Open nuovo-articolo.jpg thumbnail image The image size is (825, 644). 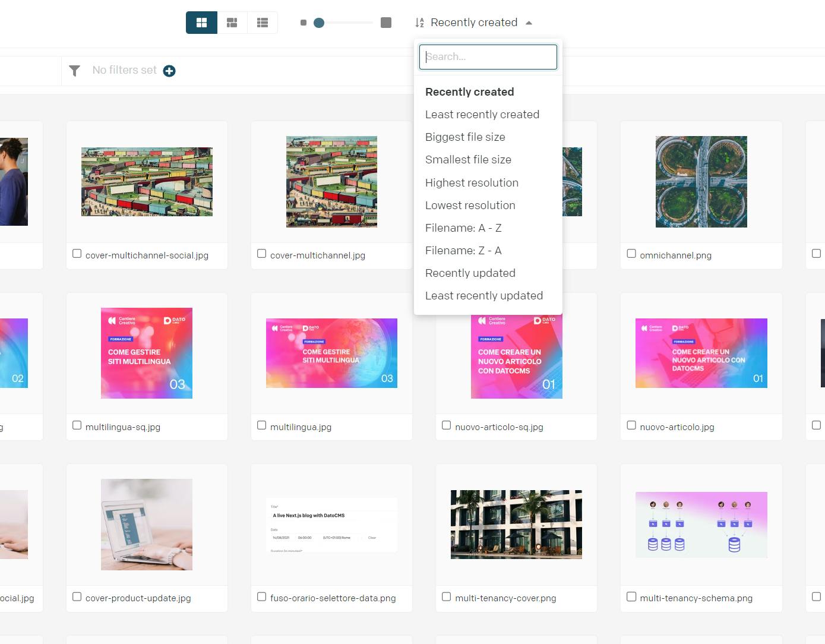(701, 353)
